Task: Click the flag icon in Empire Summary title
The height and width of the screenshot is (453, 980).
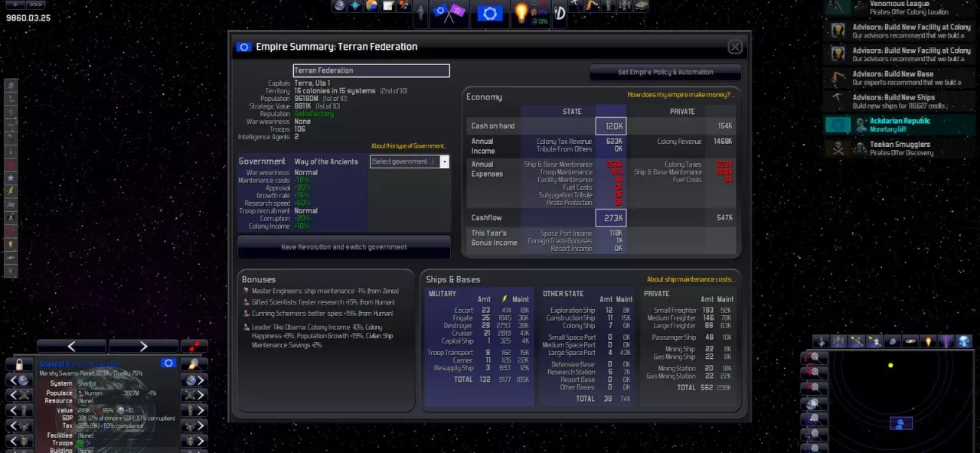Action: 243,47
